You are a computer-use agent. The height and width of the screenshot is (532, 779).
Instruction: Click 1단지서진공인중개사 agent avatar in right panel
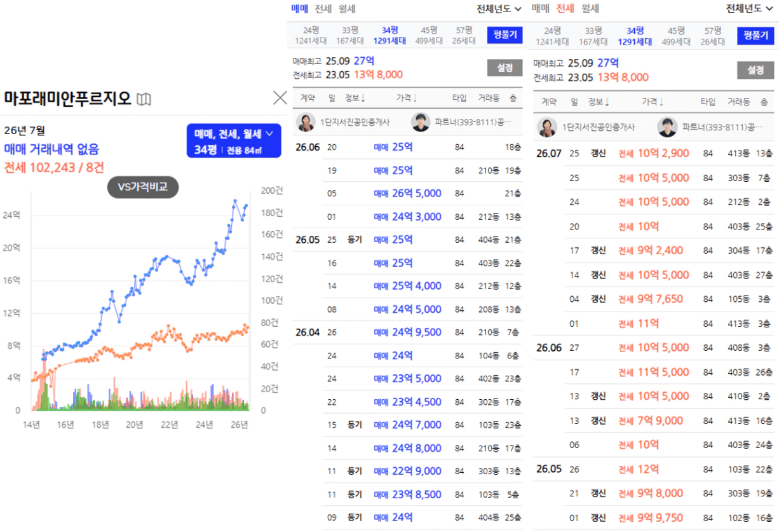548,127
